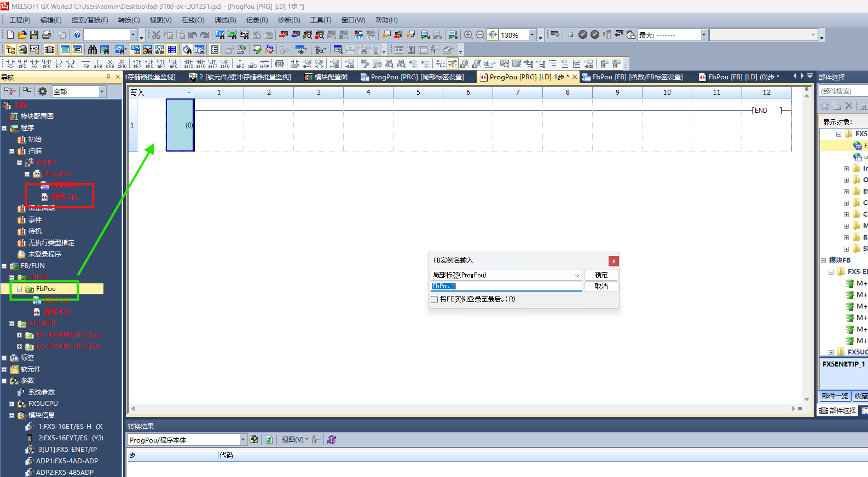
Task: Collapse the FbPou tree node
Action: pyautogui.click(x=19, y=289)
